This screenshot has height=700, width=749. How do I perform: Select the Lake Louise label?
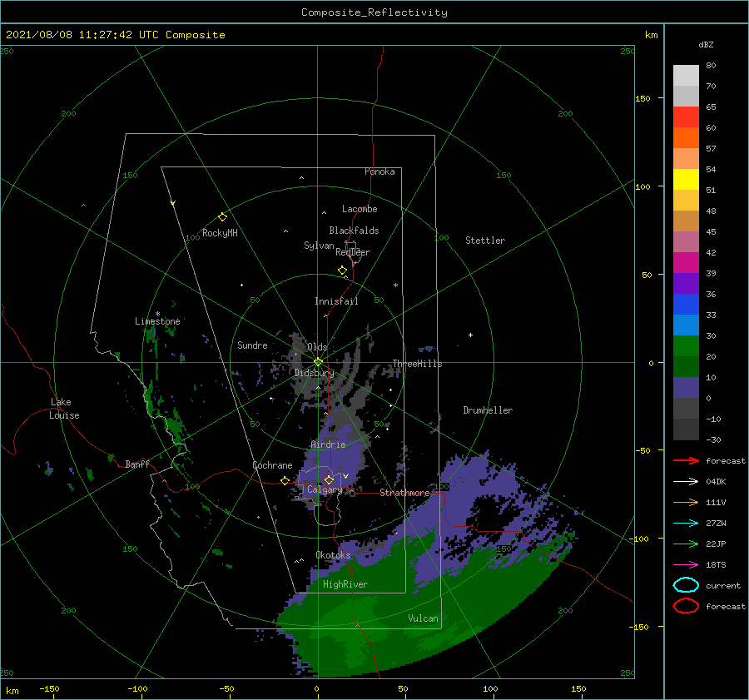tap(64, 409)
